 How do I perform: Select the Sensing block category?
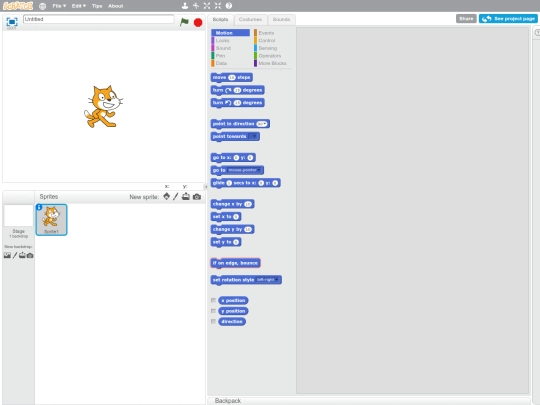(x=272, y=48)
